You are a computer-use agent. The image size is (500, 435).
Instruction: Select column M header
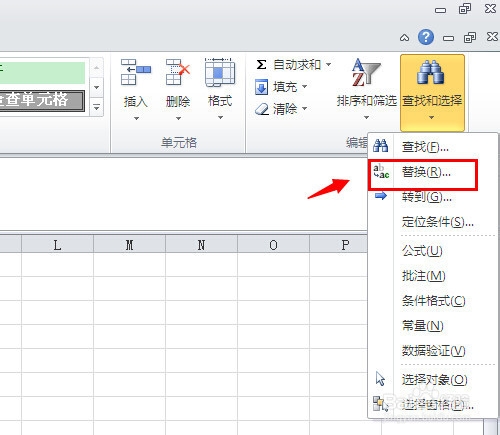[129, 244]
